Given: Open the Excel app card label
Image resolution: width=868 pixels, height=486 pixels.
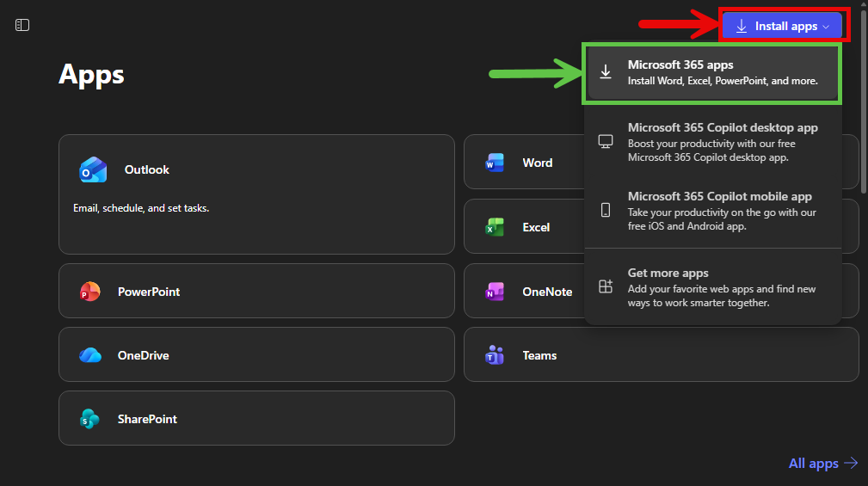Looking at the screenshot, I should pyautogui.click(x=536, y=227).
